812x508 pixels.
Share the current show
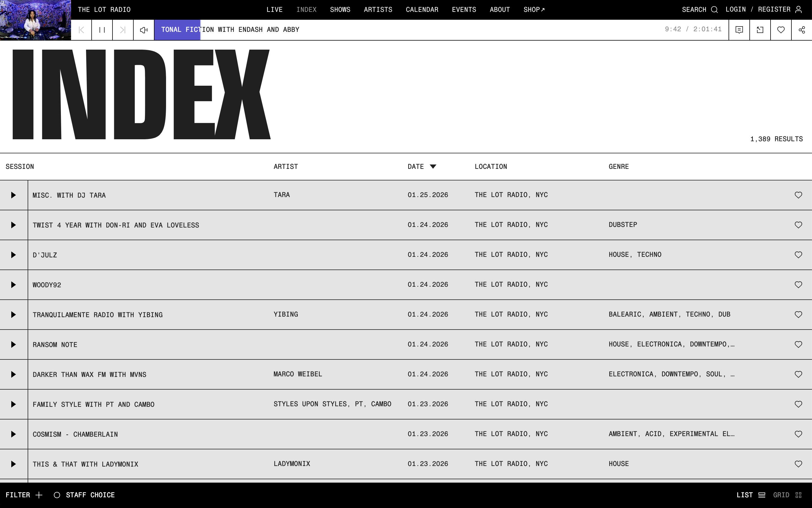click(802, 30)
